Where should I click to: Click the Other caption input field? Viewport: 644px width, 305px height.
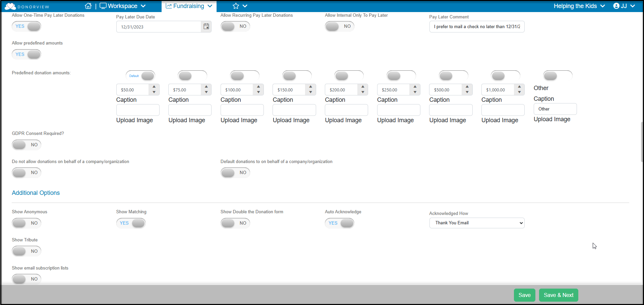click(x=555, y=109)
